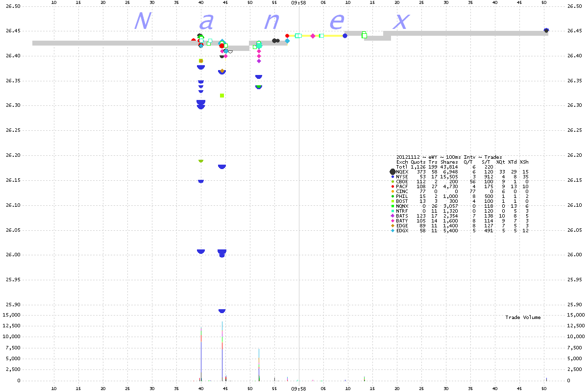This screenshot has height=392, width=588.
Task: Select the 'S/T' column header
Action: click(486, 162)
